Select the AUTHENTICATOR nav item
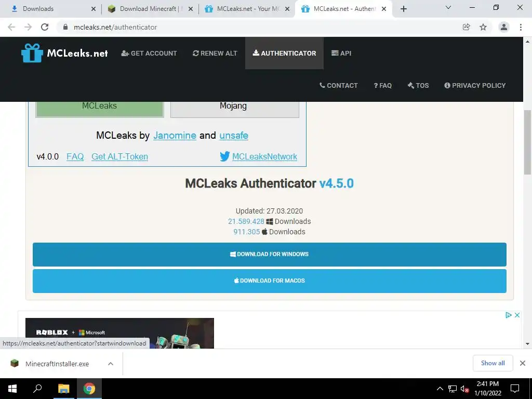 point(284,54)
